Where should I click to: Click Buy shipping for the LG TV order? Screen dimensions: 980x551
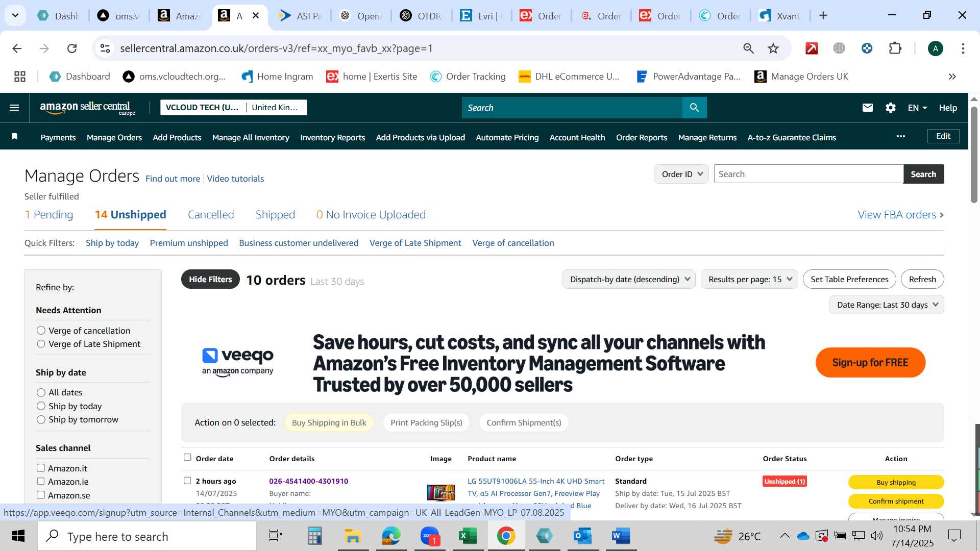click(896, 482)
